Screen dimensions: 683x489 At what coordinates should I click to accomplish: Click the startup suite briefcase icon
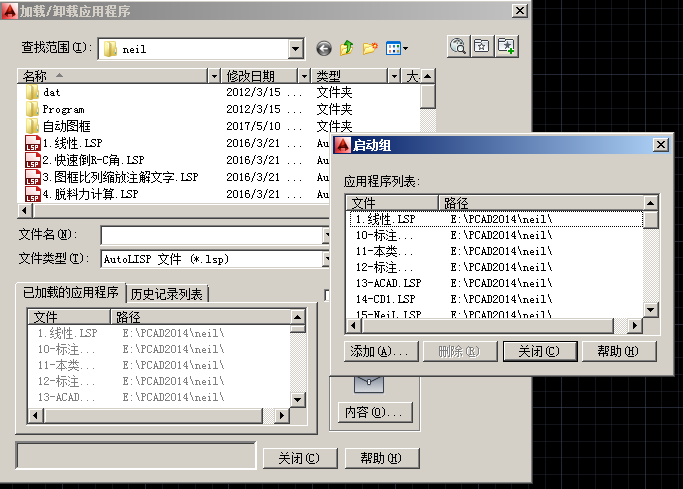(x=369, y=385)
